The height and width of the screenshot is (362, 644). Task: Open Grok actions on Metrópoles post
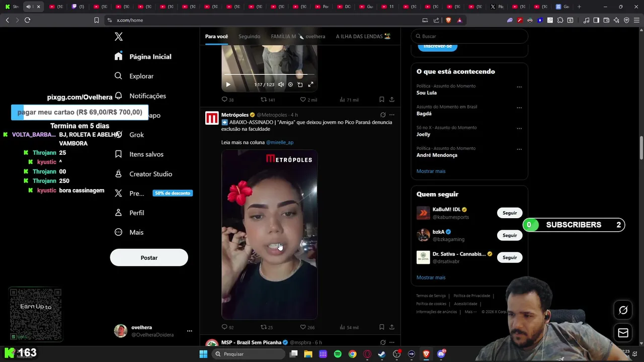[383, 115]
